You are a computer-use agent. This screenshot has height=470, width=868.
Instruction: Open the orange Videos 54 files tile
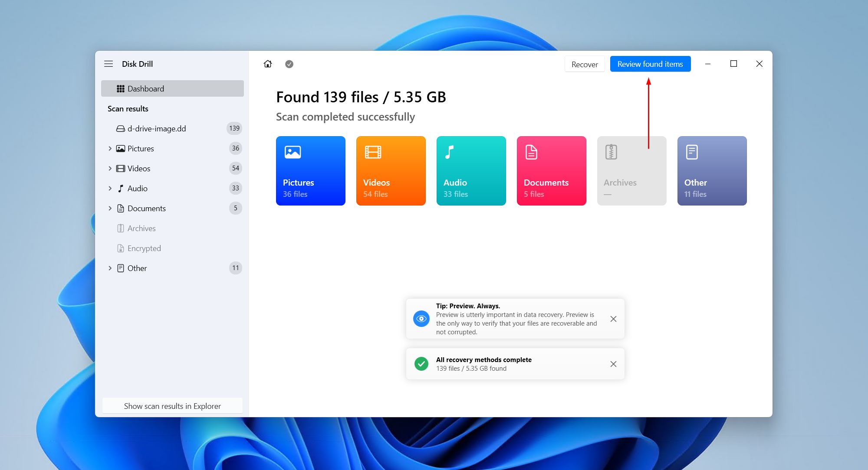(391, 171)
